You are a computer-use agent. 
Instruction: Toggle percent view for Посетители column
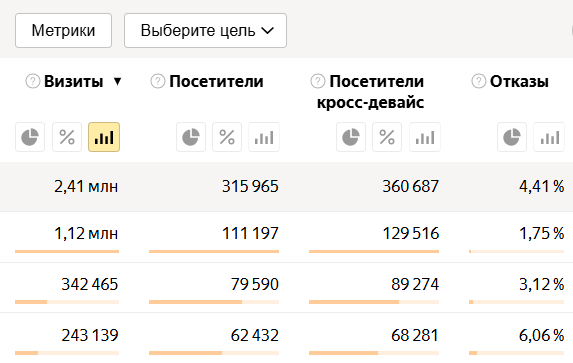pos(227,137)
